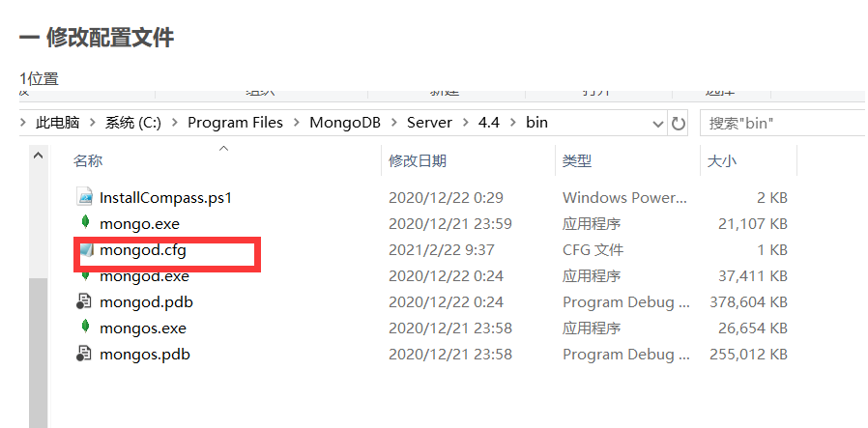This screenshot has height=428, width=868.
Task: Click the date 2020/12/22 0:29
Action: pos(446,197)
